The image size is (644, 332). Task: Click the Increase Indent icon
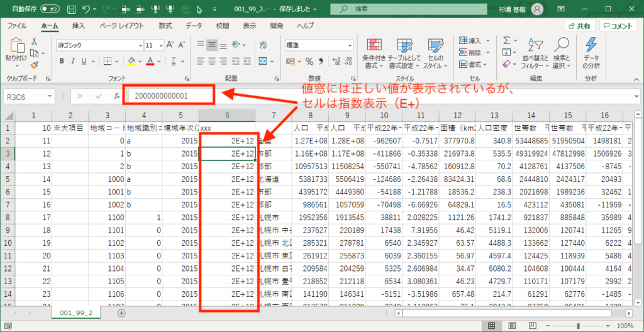[247, 61]
